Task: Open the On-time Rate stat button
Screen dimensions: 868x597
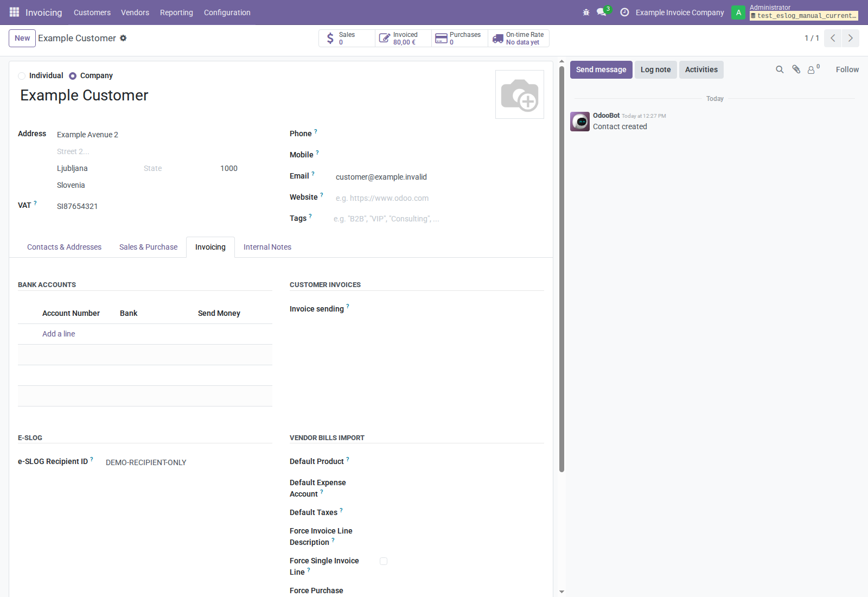Action: pyautogui.click(x=519, y=38)
